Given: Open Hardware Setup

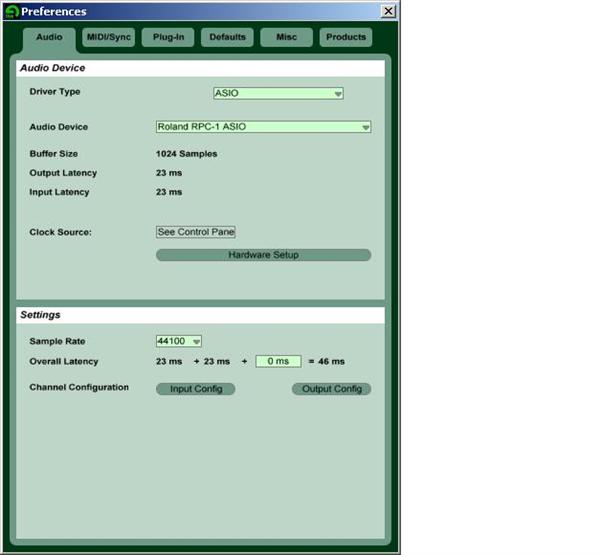Looking at the screenshot, I should click(263, 255).
